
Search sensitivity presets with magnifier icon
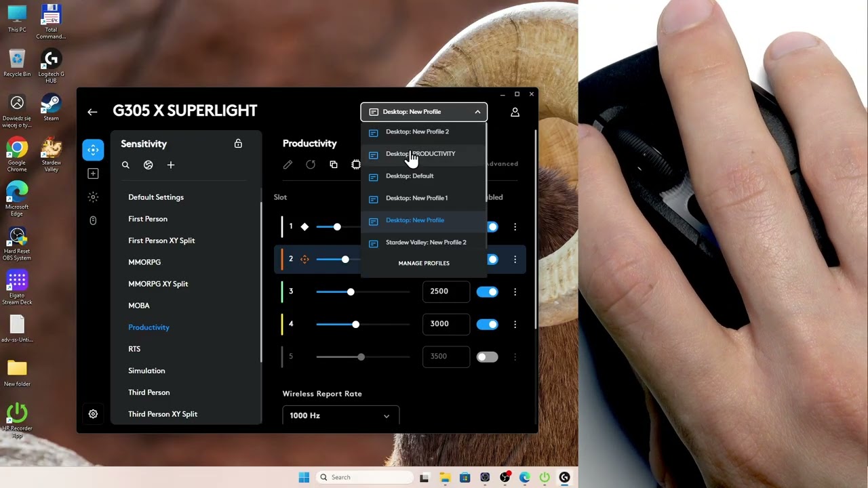[125, 165]
